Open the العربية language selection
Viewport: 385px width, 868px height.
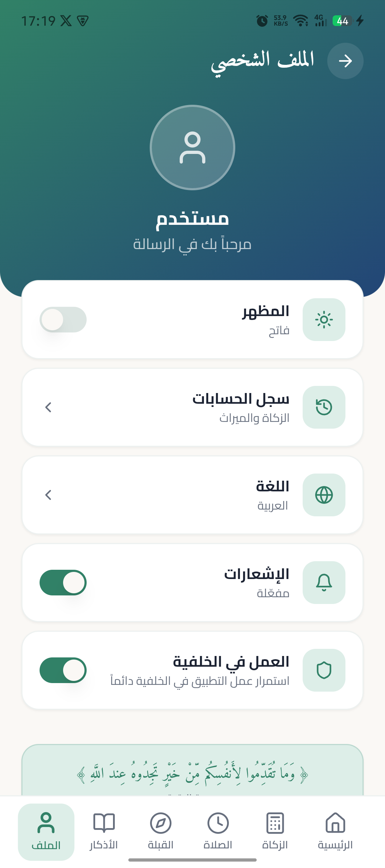click(x=272, y=505)
